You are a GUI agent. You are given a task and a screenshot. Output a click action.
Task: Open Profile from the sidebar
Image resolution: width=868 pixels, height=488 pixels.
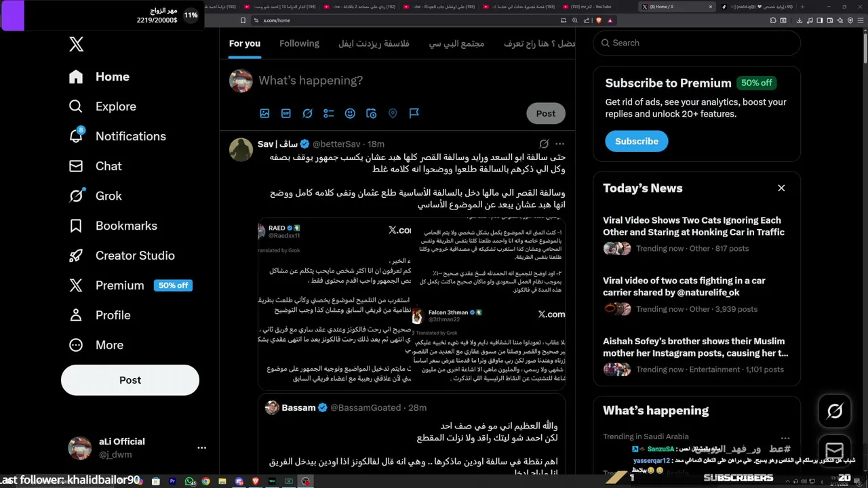pyautogui.click(x=99, y=315)
